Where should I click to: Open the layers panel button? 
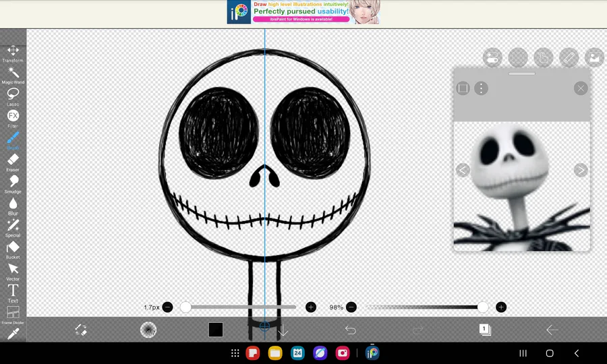pos(485,330)
